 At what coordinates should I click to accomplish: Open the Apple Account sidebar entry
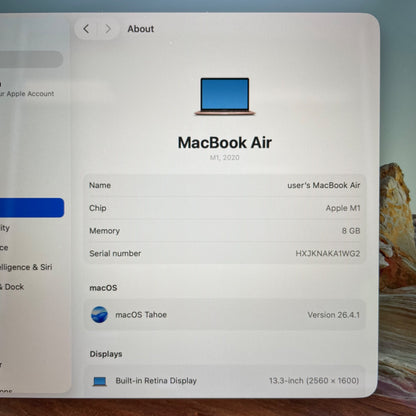pos(27,89)
